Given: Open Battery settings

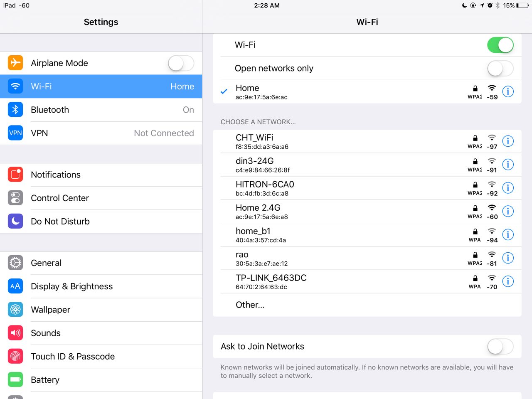Looking at the screenshot, I should [x=101, y=379].
